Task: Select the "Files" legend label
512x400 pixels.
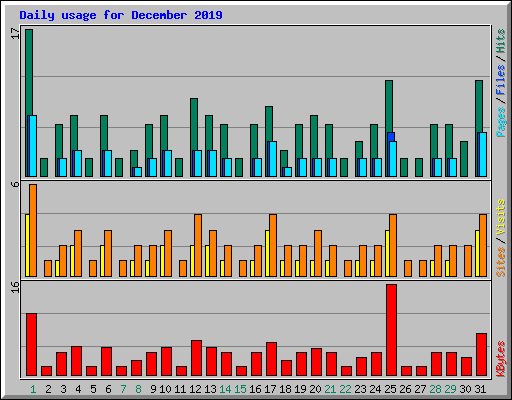Action: [x=500, y=80]
